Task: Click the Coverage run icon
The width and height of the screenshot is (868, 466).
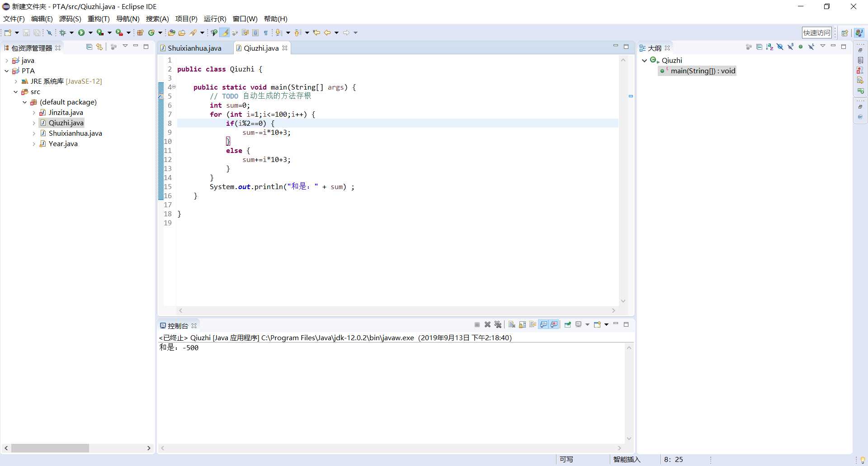Action: pos(100,33)
